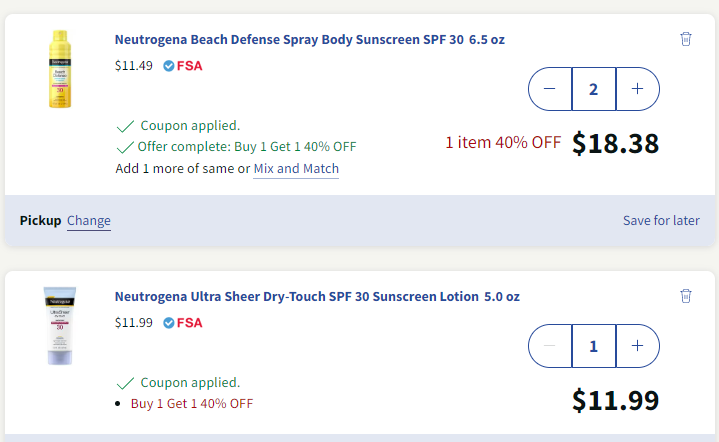This screenshot has width=719, height=442.
Task: Increase Ultra Sheer lotion quantity
Action: click(x=637, y=346)
